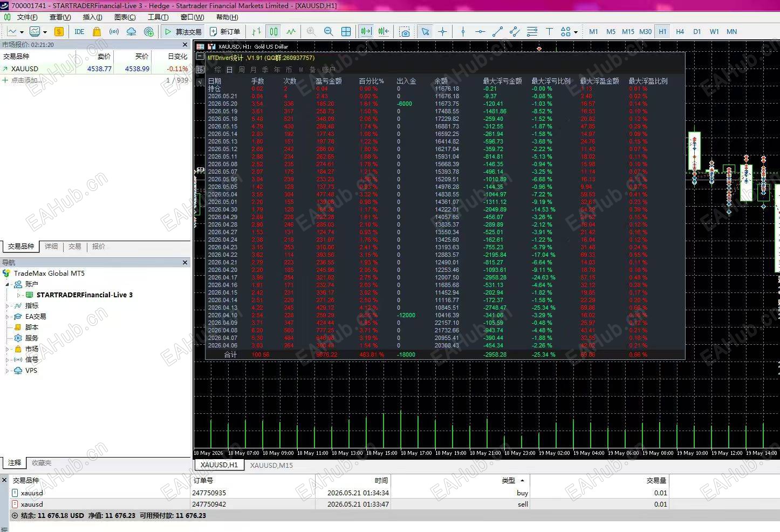Switch chart to line chart

(x=291, y=32)
